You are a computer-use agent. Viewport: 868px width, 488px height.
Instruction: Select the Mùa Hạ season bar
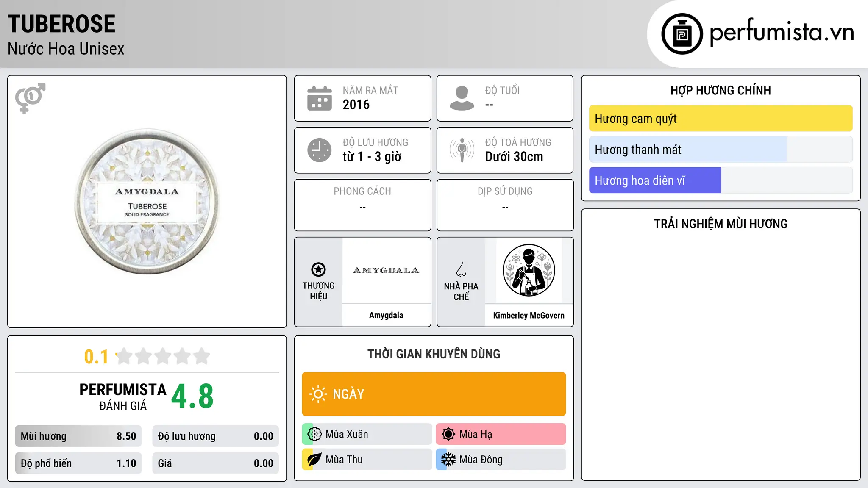point(501,434)
